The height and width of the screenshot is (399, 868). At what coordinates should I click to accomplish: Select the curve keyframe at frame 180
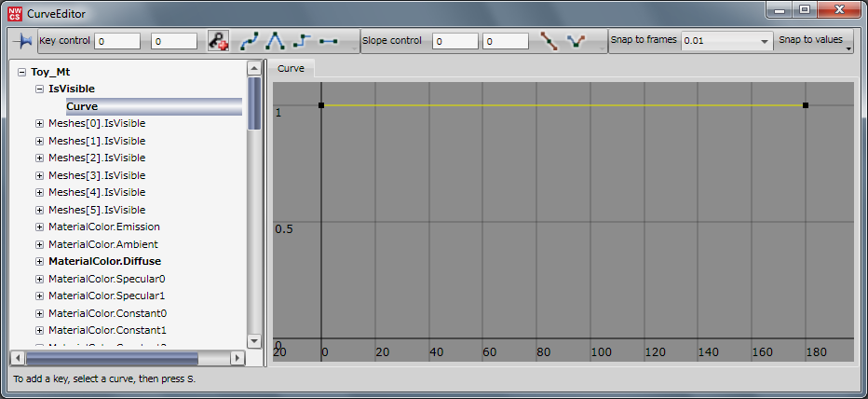click(805, 105)
